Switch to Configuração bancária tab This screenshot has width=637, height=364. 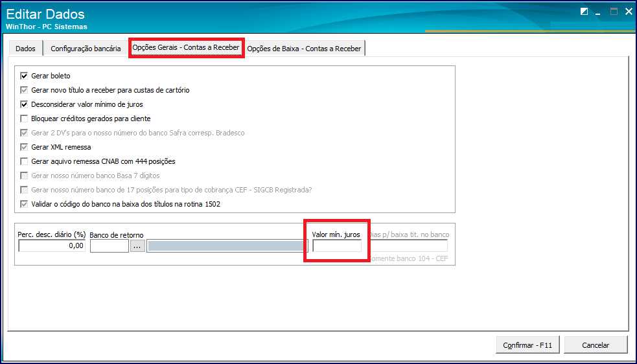86,49
